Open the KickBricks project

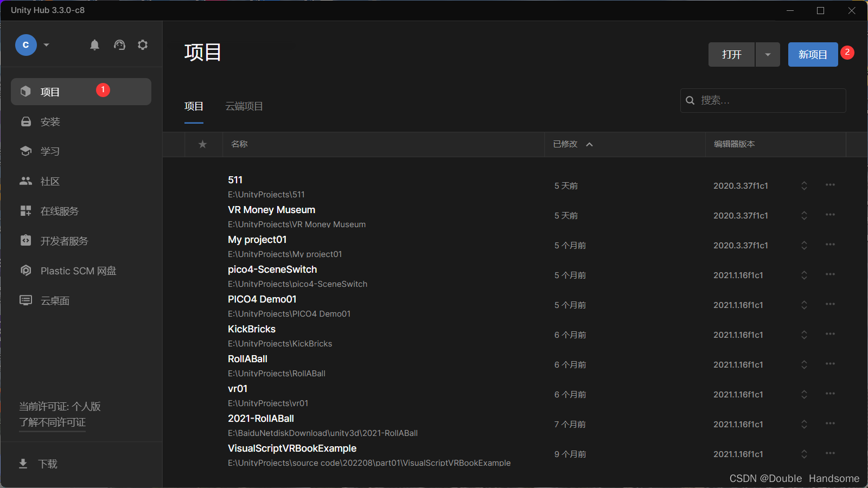tap(252, 329)
